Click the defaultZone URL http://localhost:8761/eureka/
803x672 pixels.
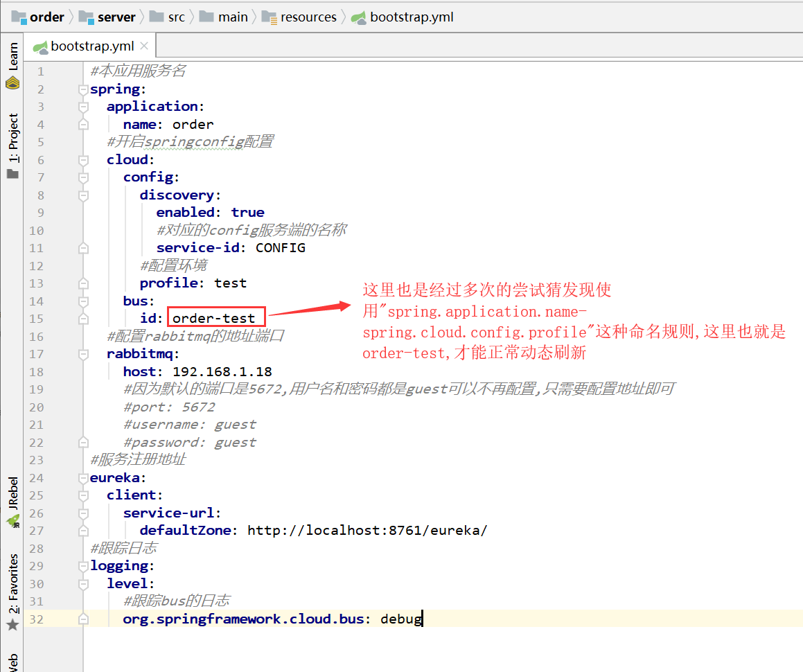367,531
